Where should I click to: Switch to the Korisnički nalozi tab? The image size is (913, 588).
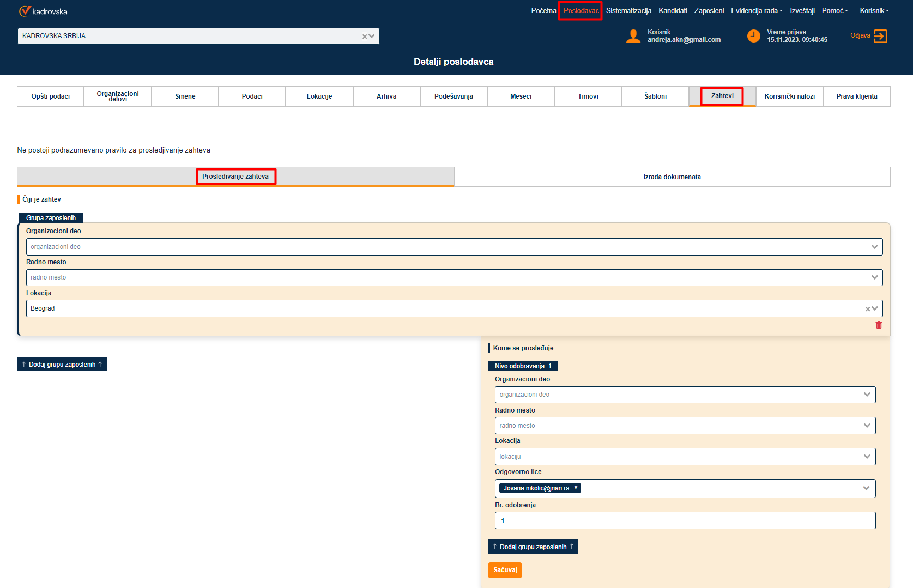pyautogui.click(x=789, y=96)
